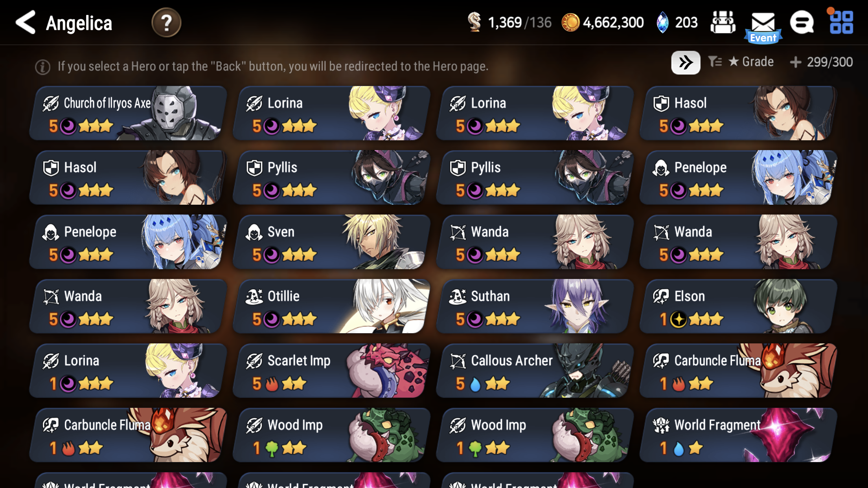Open the four-square main menu grid icon
868x488 pixels.
point(841,22)
